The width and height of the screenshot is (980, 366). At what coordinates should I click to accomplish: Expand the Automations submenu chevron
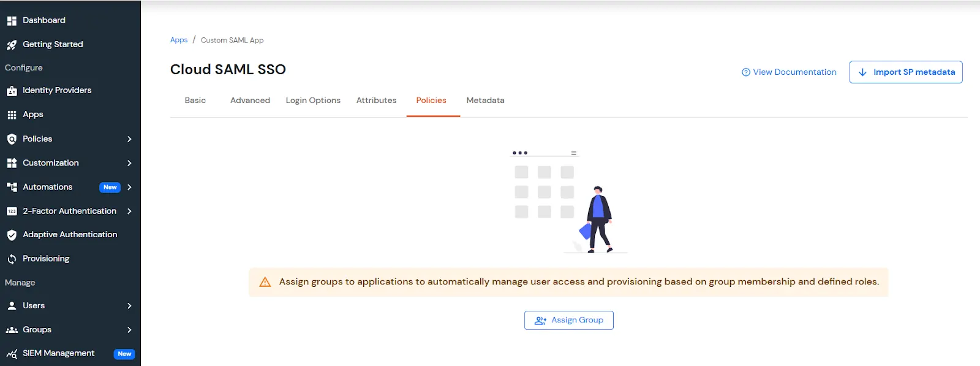(x=129, y=187)
